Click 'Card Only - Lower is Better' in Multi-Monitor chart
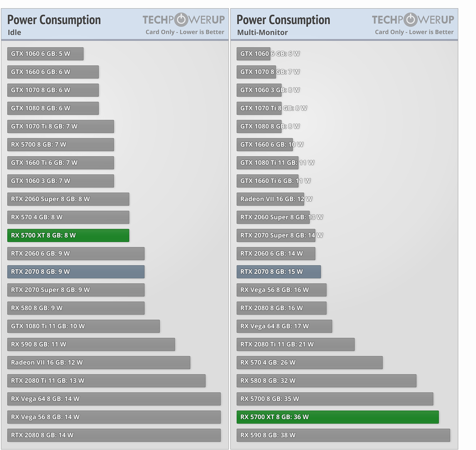Image resolution: width=476 pixels, height=450 pixels. point(414,32)
